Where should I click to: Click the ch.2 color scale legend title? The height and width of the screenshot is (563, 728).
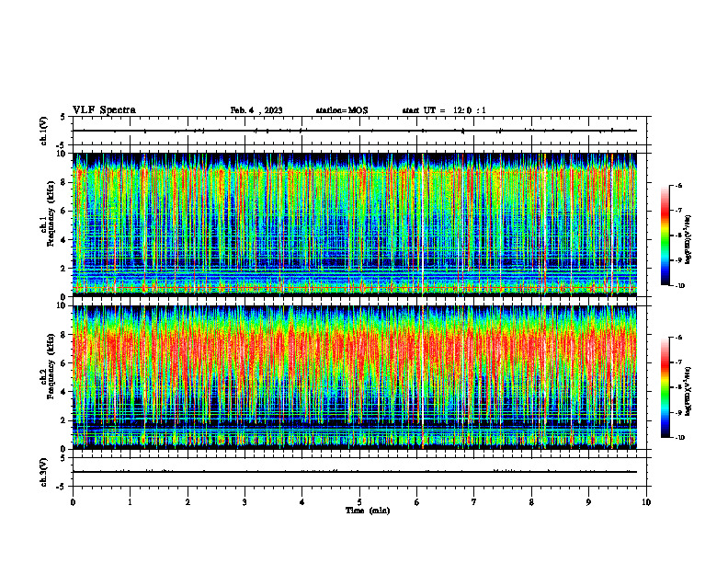click(688, 392)
